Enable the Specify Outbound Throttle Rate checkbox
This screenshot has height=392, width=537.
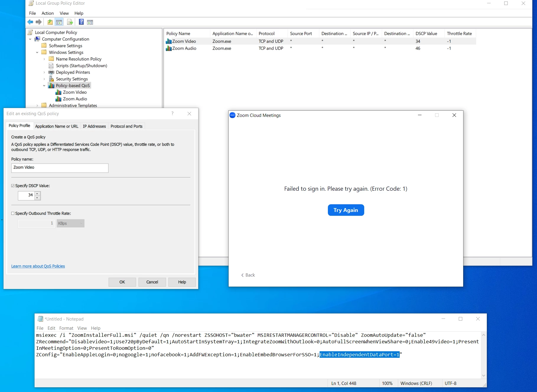pyautogui.click(x=13, y=213)
